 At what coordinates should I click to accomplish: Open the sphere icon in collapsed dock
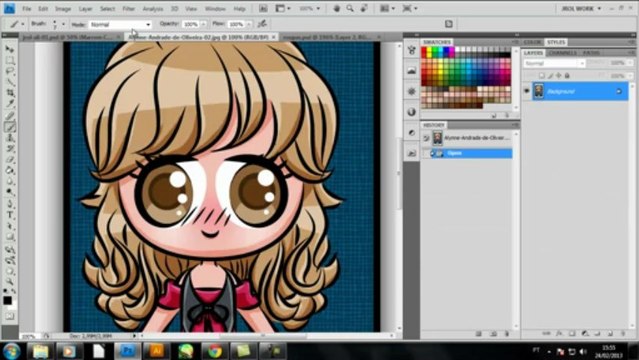(x=411, y=112)
